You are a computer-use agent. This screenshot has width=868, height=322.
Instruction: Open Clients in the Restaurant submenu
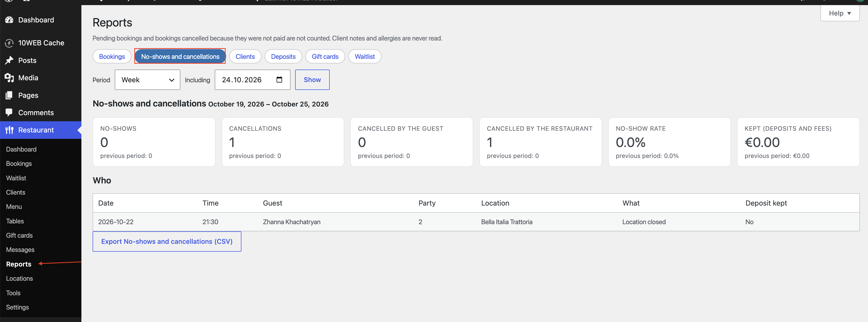16,192
